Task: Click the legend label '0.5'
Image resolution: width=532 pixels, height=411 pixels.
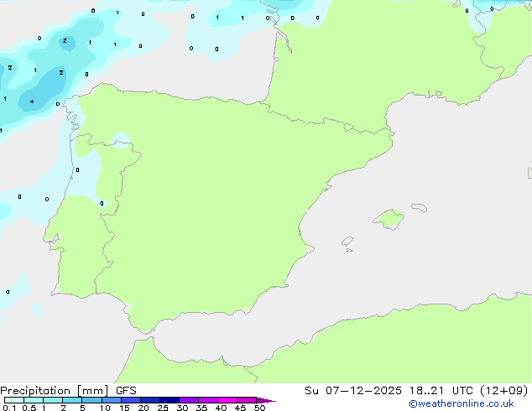Action: pyautogui.click(x=29, y=408)
